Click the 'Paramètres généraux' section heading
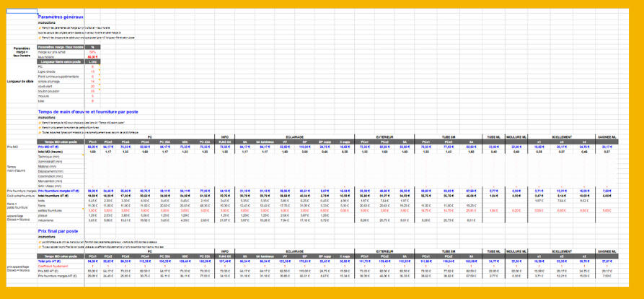Image resolution: width=644 pixels, height=299 pixels. (x=61, y=16)
